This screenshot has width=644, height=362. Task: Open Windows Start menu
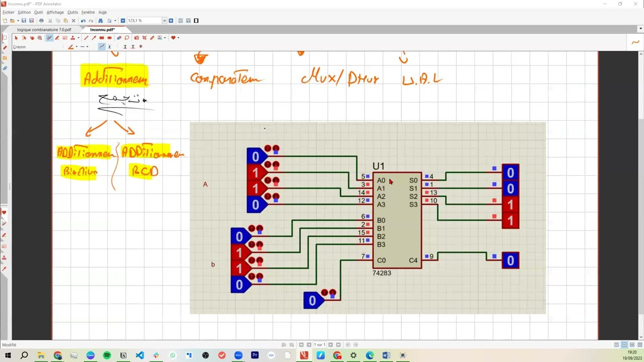[8, 355]
